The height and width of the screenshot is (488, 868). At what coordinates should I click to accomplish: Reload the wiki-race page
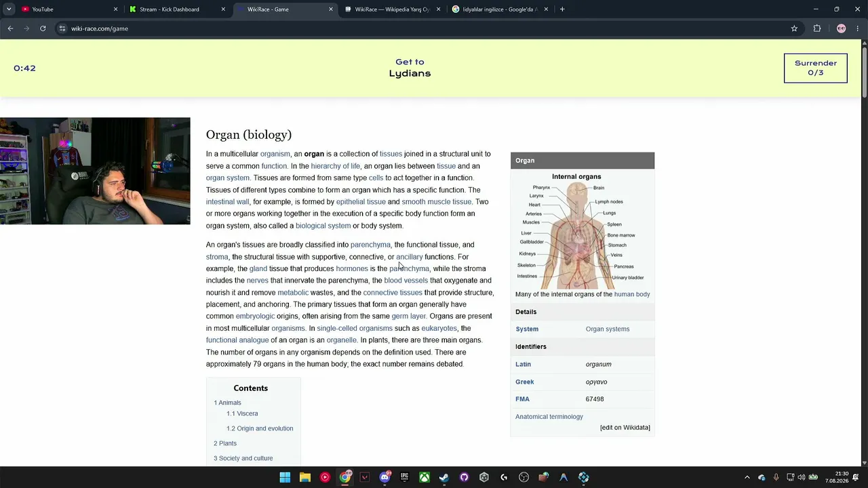(43, 28)
